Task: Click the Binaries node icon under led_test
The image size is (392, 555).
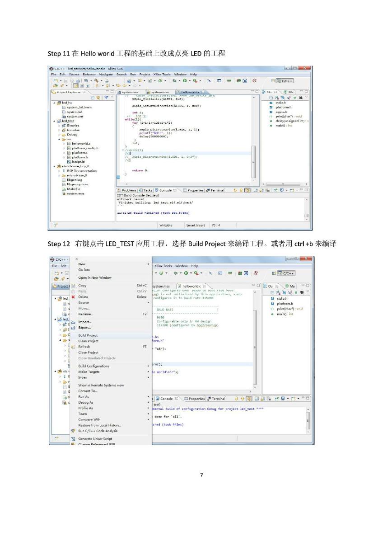Action: click(x=64, y=126)
